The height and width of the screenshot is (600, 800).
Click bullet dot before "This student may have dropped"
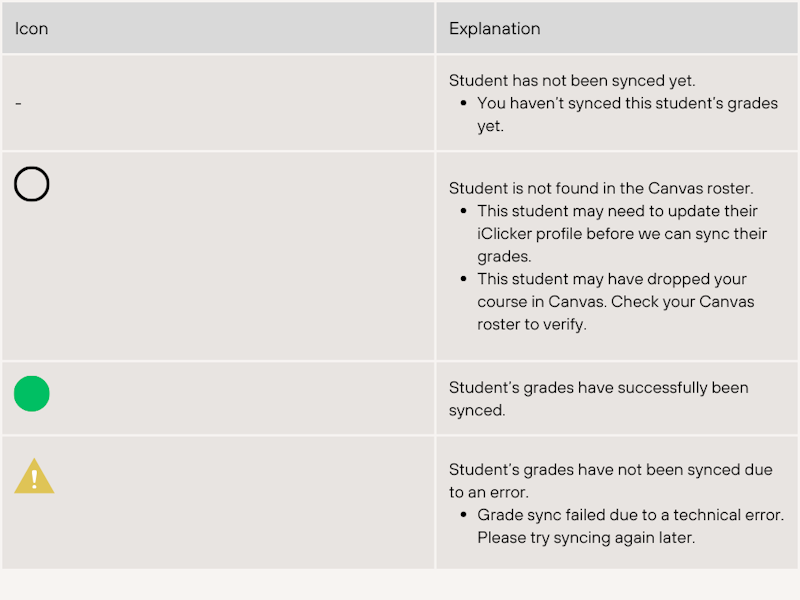pos(464,280)
